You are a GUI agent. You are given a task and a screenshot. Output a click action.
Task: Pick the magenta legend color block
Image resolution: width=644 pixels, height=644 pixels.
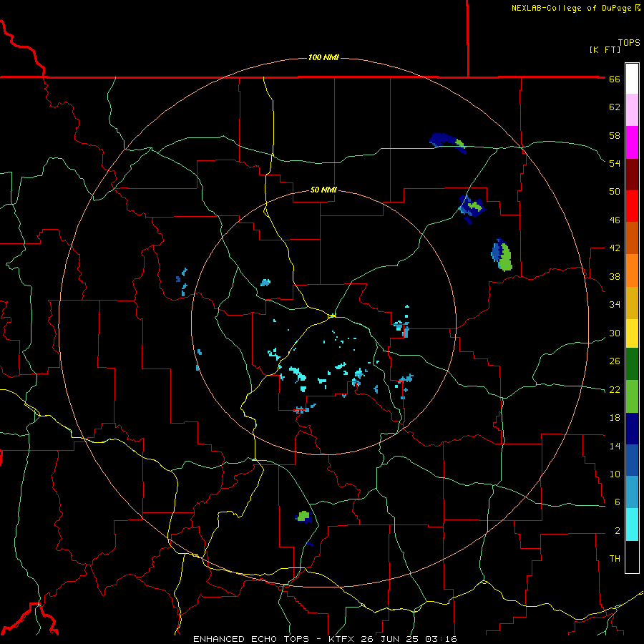632,142
